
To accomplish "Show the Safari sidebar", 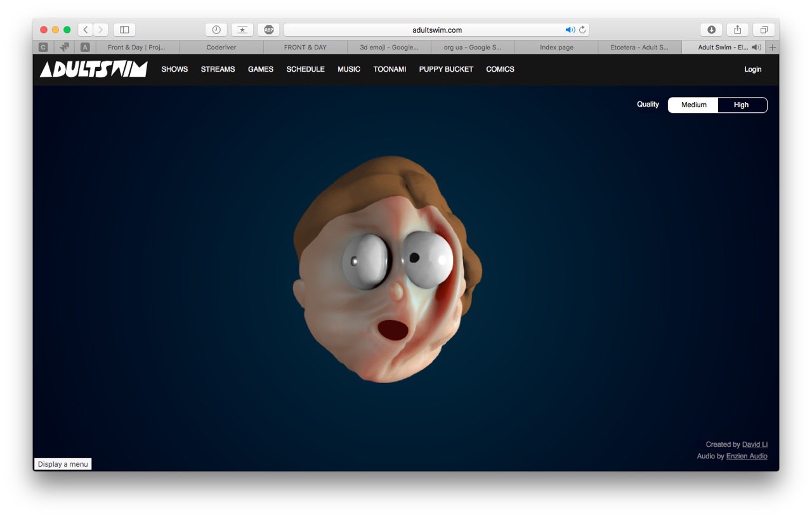I will point(124,30).
